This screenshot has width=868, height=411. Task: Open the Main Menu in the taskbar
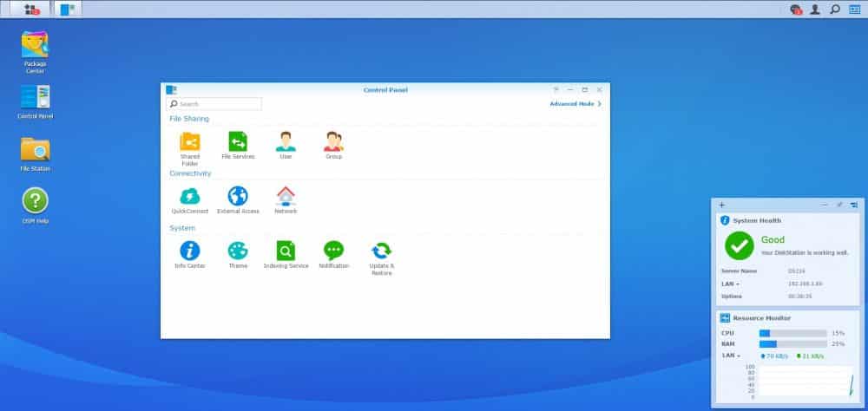[32, 10]
